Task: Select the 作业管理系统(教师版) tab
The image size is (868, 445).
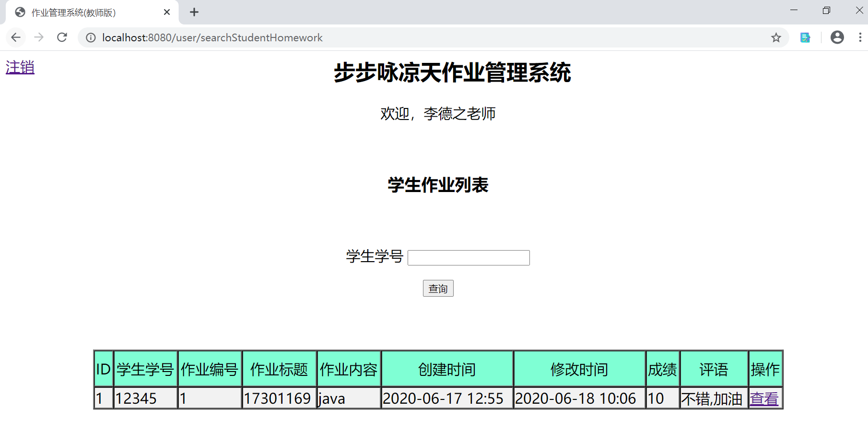Action: click(92, 12)
